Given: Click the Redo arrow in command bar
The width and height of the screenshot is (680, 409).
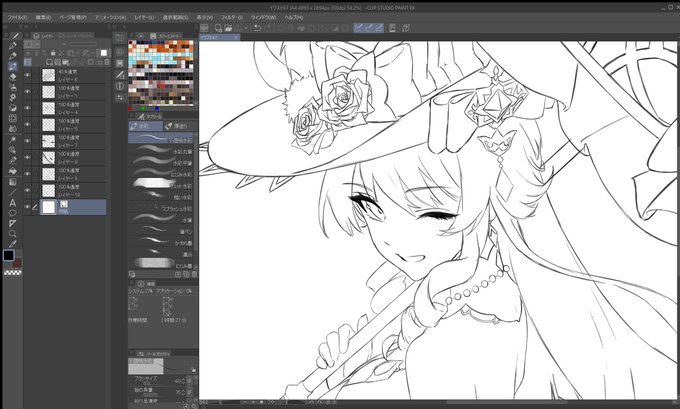Looking at the screenshot, I should (x=268, y=28).
